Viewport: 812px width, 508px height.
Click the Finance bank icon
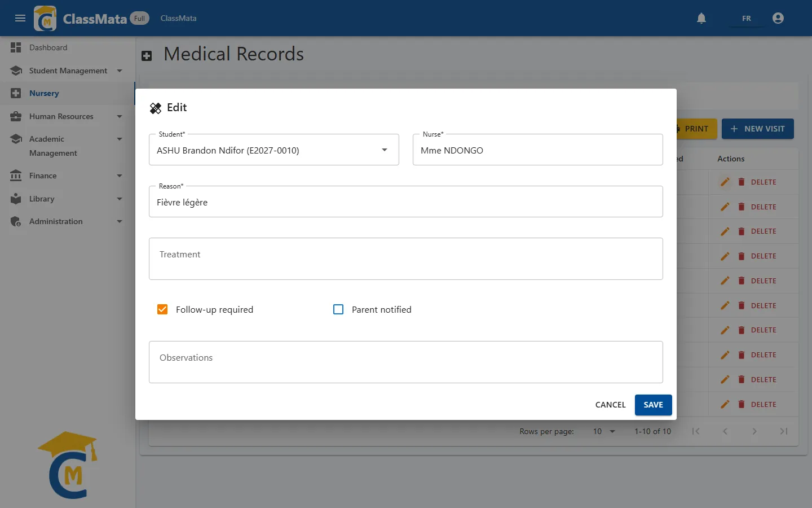[16, 176]
